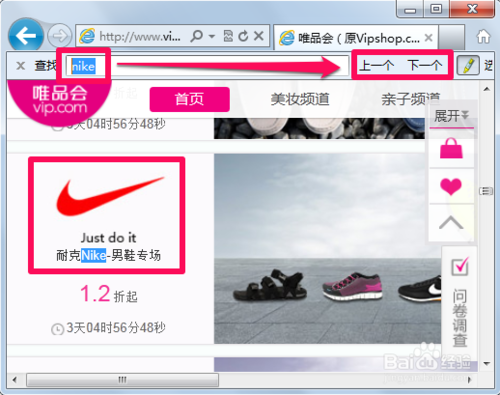The width and height of the screenshot is (500, 395).
Task: Open the 耐克Nike-男鞋专场 link
Action: [x=108, y=256]
